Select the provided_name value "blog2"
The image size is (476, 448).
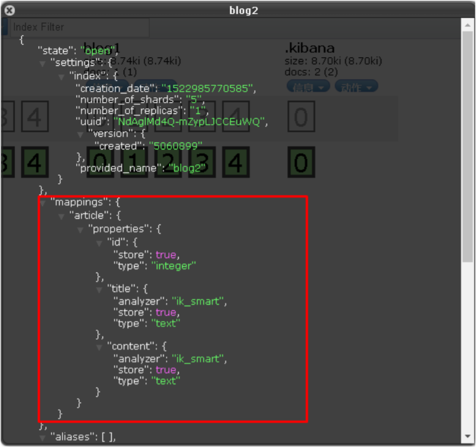(x=187, y=168)
